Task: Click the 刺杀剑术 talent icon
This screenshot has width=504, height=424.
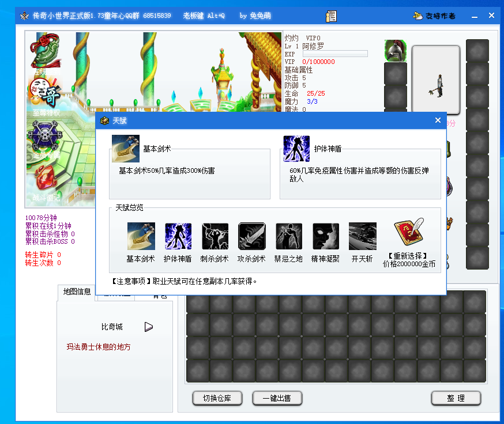Action: coord(215,236)
